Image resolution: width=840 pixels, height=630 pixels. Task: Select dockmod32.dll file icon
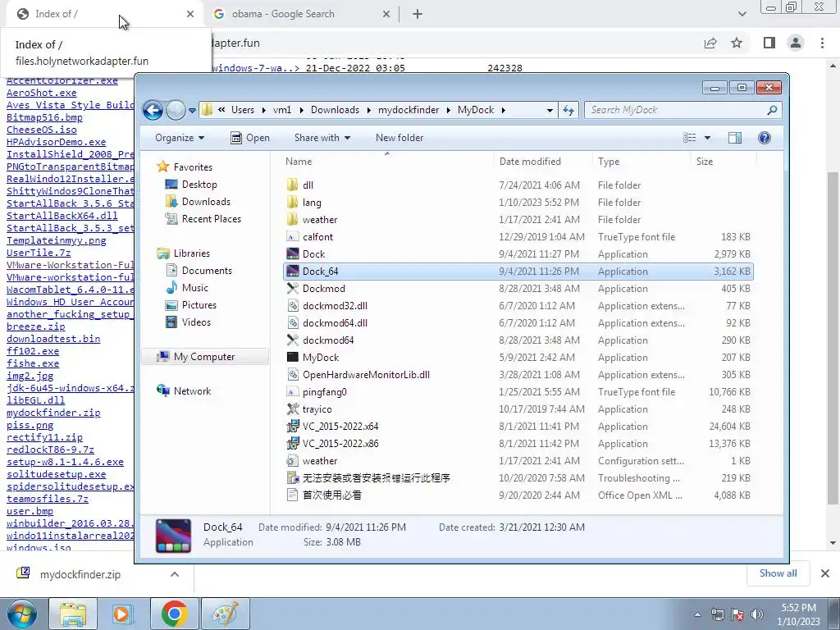(x=293, y=306)
